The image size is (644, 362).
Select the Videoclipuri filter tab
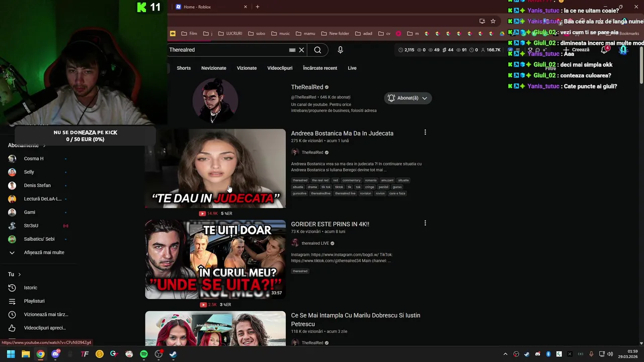[x=280, y=68]
